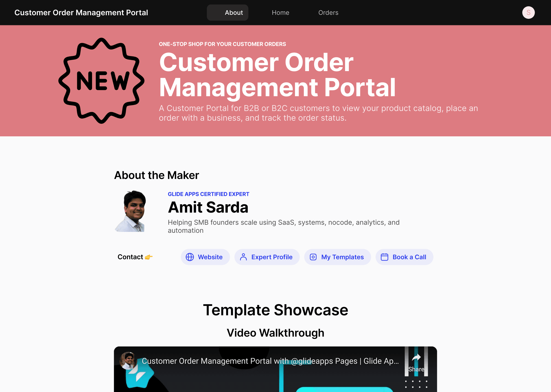
Task: Click the Home menu item
Action: (280, 12)
